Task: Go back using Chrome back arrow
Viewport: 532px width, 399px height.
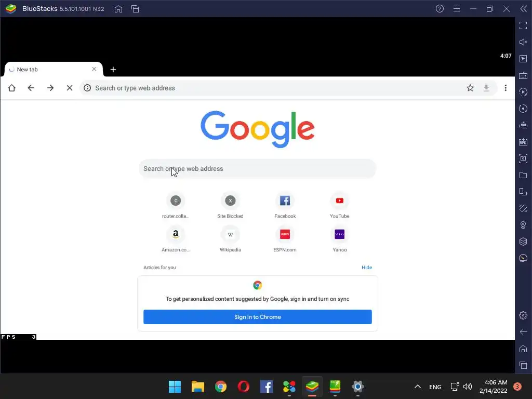Action: (31, 88)
